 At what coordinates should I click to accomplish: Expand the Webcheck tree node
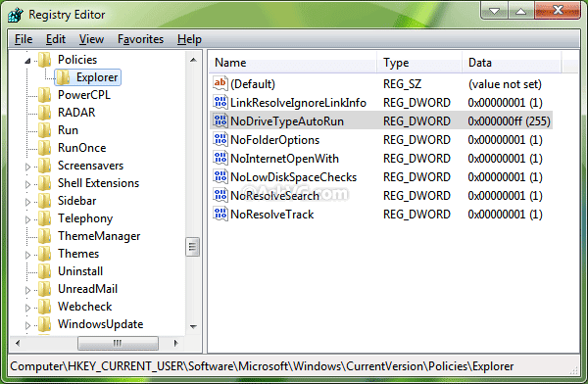click(27, 308)
